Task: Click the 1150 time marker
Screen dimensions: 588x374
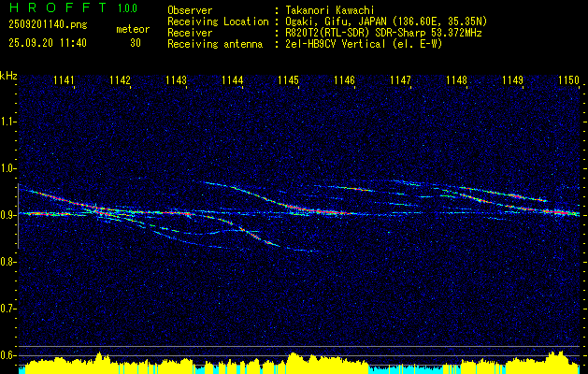Action: point(569,80)
